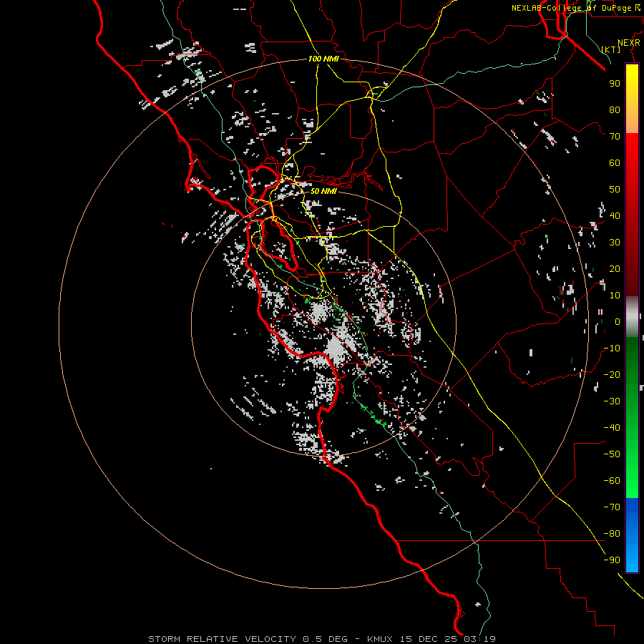Viewport: 644px width, 644px height.
Task: Click the -30 value on velocity scale
Action: pos(612,401)
